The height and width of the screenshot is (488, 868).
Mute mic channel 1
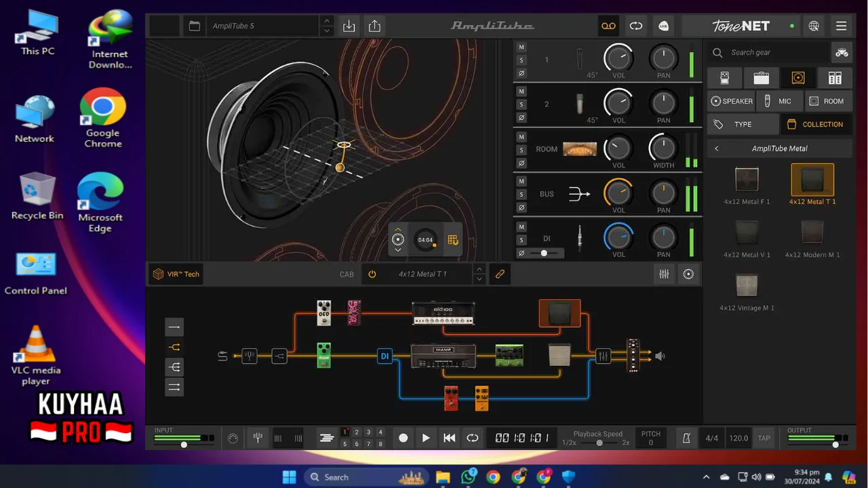521,47
